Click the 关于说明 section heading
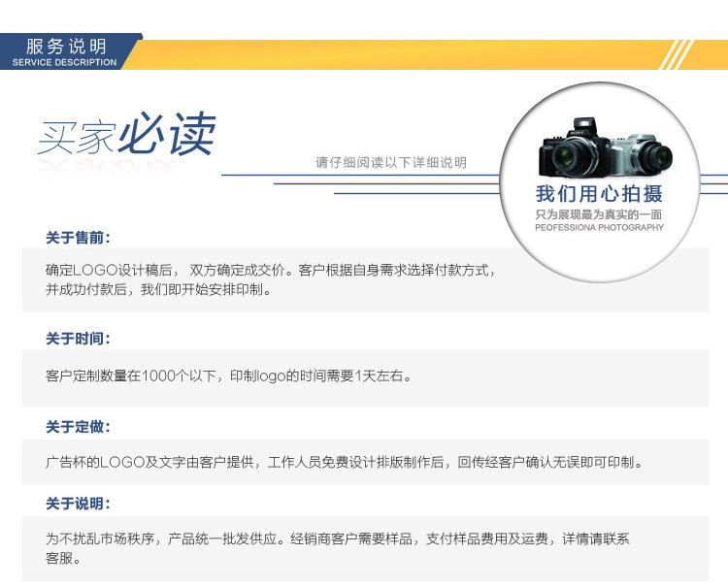This screenshot has height=587, width=728. point(78,503)
